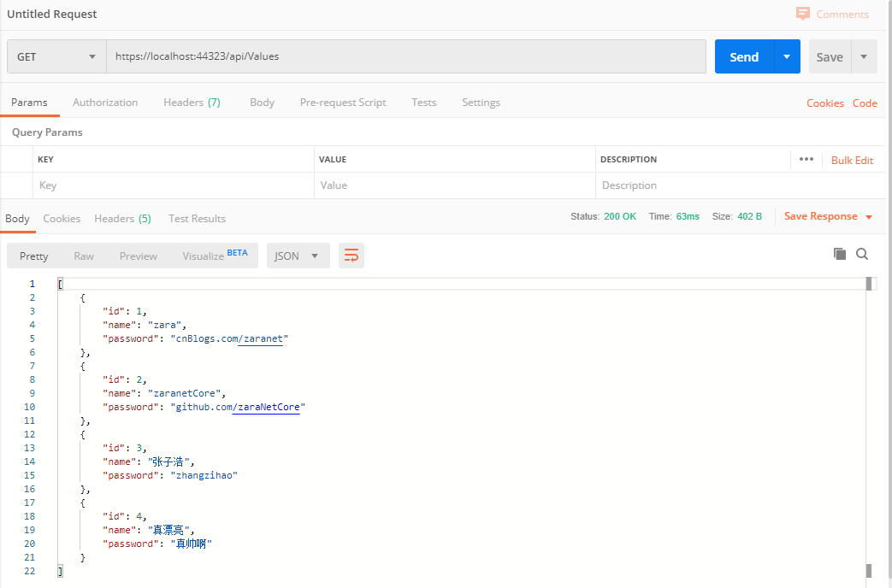
Task: Open the Send button dropdown arrow
Action: (x=787, y=57)
